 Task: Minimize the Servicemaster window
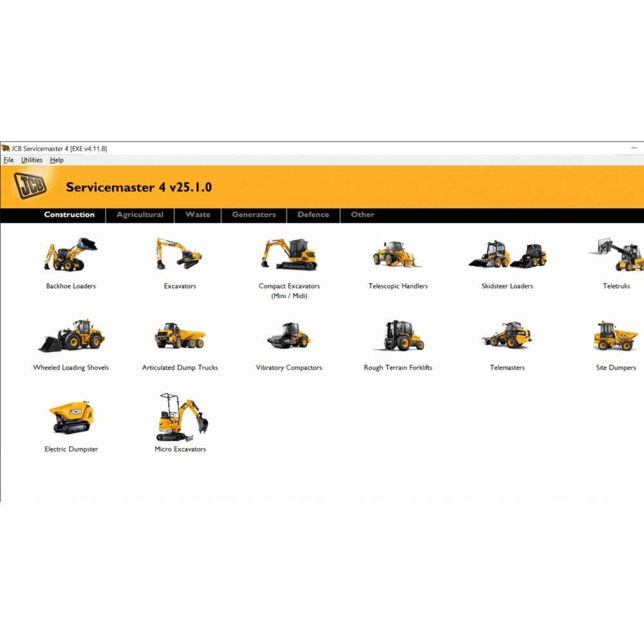634,148
